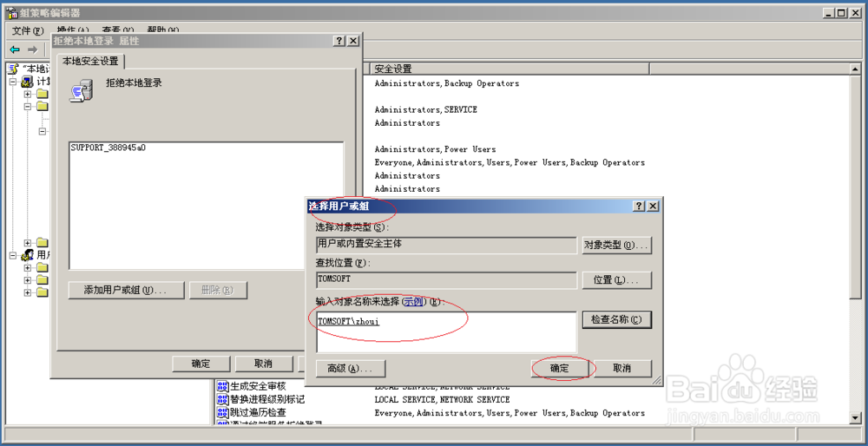Click the object name field containing TOMSOFT\zhouj
Image resolution: width=868 pixels, height=446 pixels.
click(446, 331)
